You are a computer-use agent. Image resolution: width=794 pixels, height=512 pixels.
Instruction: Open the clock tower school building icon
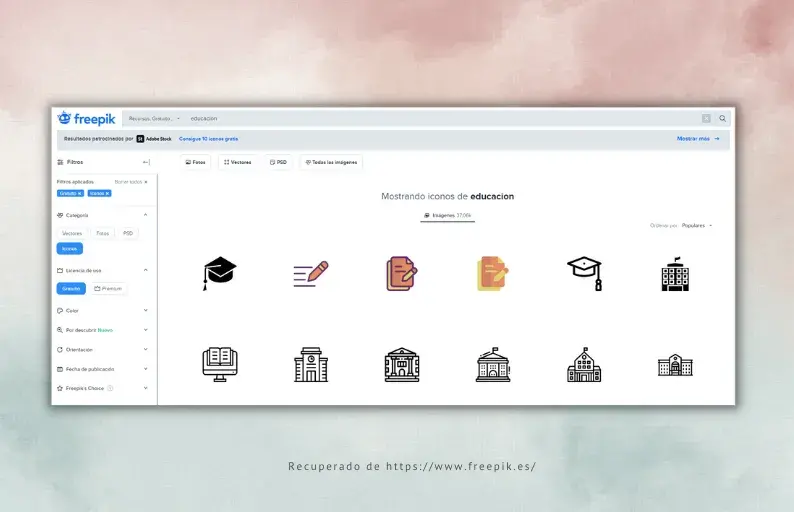coord(310,365)
